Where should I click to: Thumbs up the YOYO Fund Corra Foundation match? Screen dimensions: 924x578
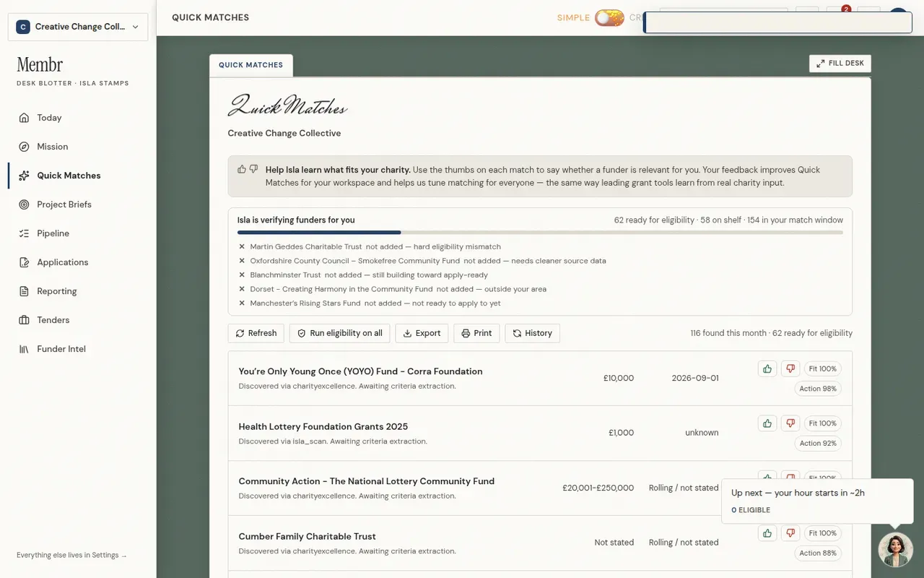pyautogui.click(x=767, y=368)
